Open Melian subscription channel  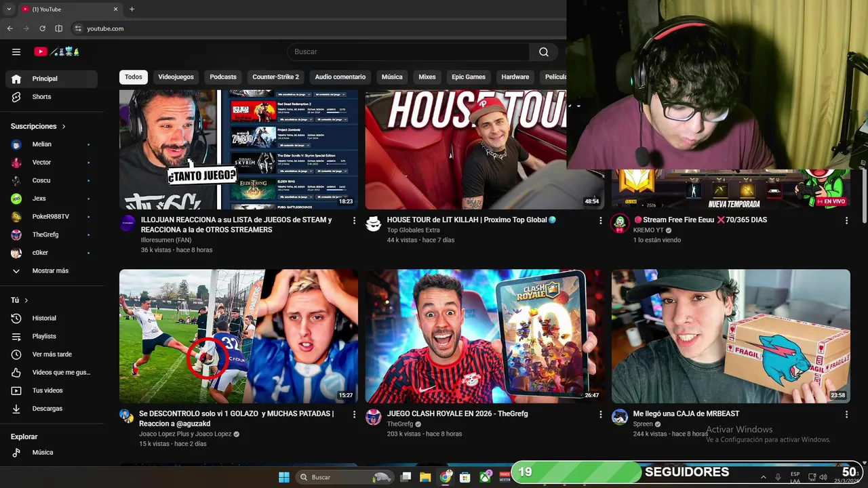click(52, 144)
